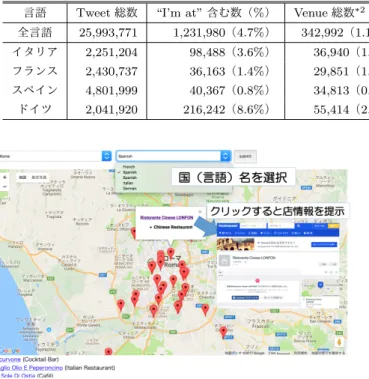Select the value 40,367 (0.8%)
The height and width of the screenshot is (379, 369).
click(x=230, y=90)
